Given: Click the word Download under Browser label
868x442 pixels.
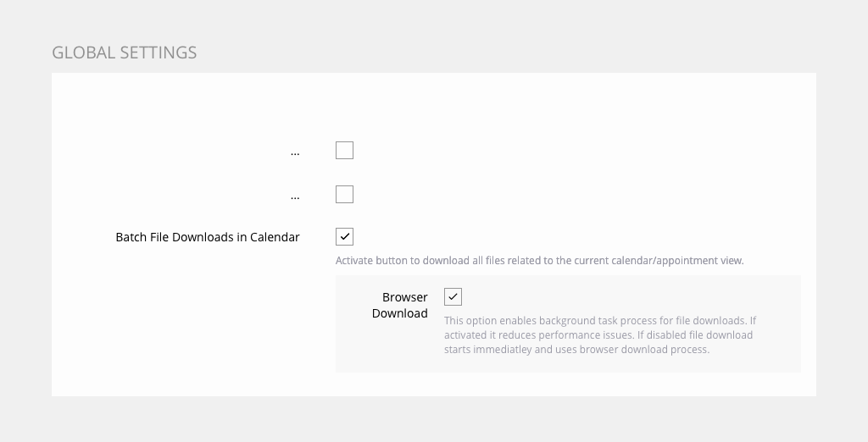Looking at the screenshot, I should click(x=400, y=313).
